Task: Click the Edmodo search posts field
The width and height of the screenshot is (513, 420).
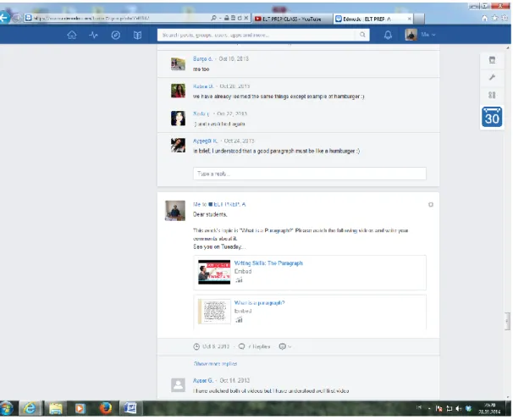Action: pyautogui.click(x=258, y=35)
